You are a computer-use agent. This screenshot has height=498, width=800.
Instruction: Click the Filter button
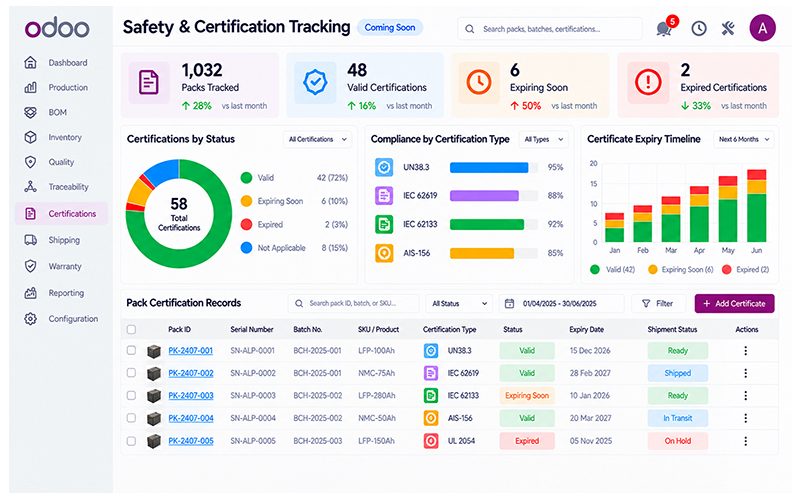(x=660, y=304)
